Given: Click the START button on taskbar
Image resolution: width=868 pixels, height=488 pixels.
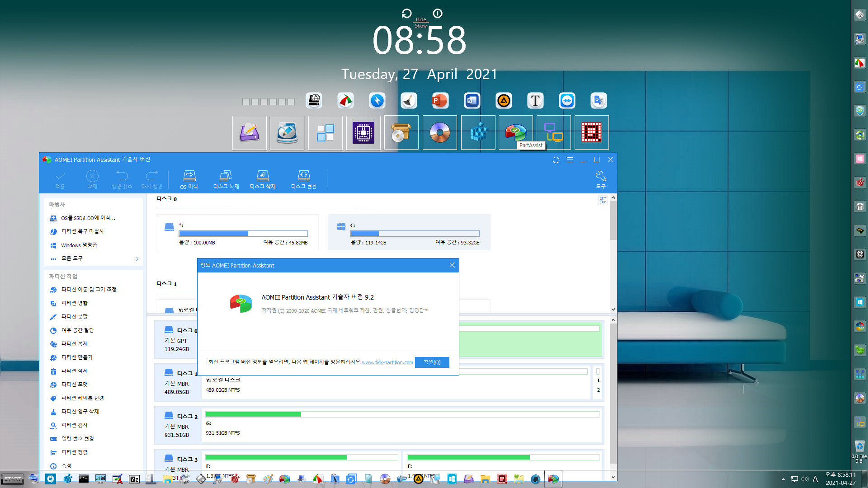Looking at the screenshot, I should (x=13, y=479).
